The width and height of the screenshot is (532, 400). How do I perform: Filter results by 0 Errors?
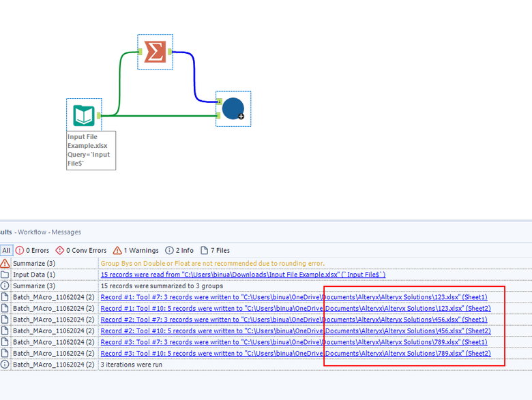(x=33, y=251)
